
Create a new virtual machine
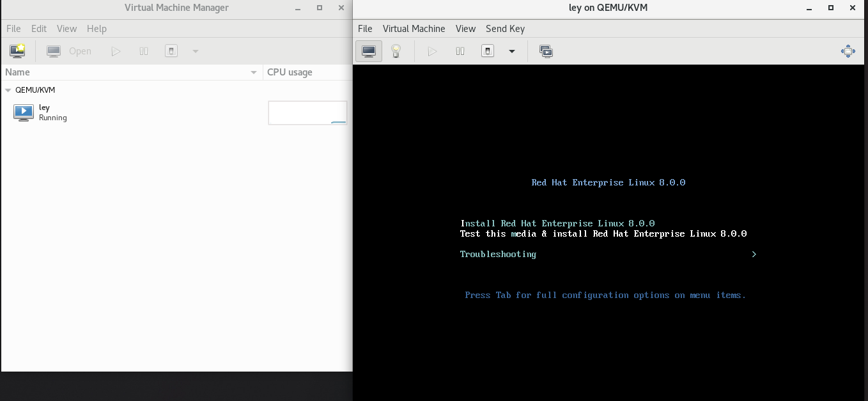pyautogui.click(x=17, y=51)
